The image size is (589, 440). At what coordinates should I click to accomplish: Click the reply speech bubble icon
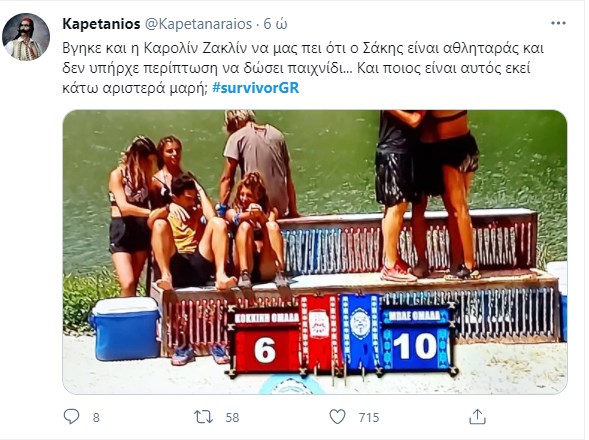(x=71, y=417)
